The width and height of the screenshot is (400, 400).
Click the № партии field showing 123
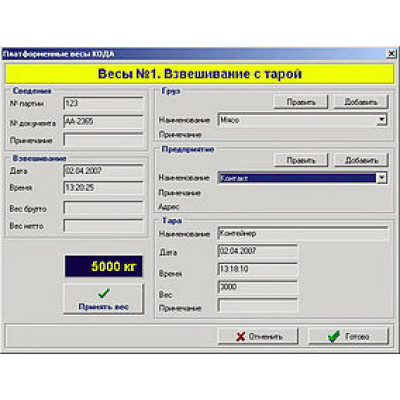click(103, 103)
